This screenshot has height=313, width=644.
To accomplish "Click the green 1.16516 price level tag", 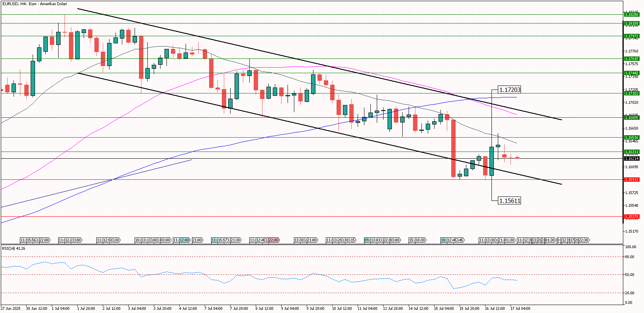I will pyautogui.click(x=632, y=138).
